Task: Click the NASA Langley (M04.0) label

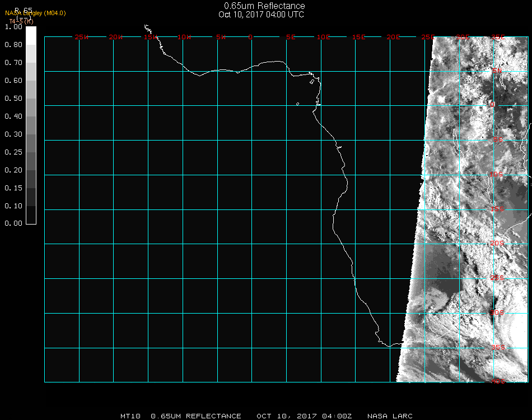Action: click(35, 13)
